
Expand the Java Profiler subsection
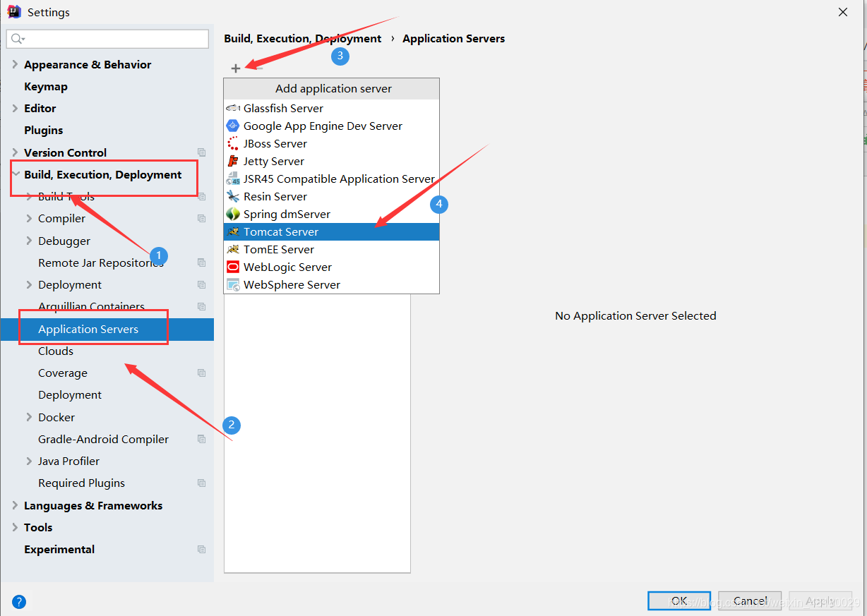[29, 461]
